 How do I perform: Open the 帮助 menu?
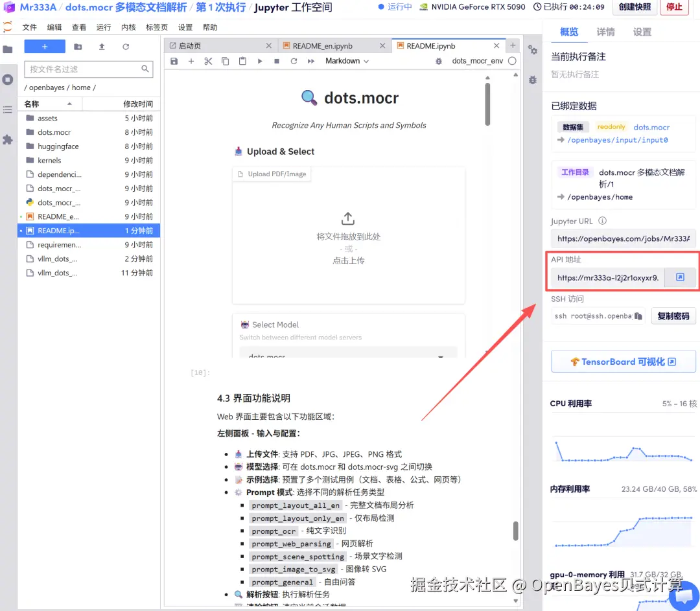pos(210,27)
